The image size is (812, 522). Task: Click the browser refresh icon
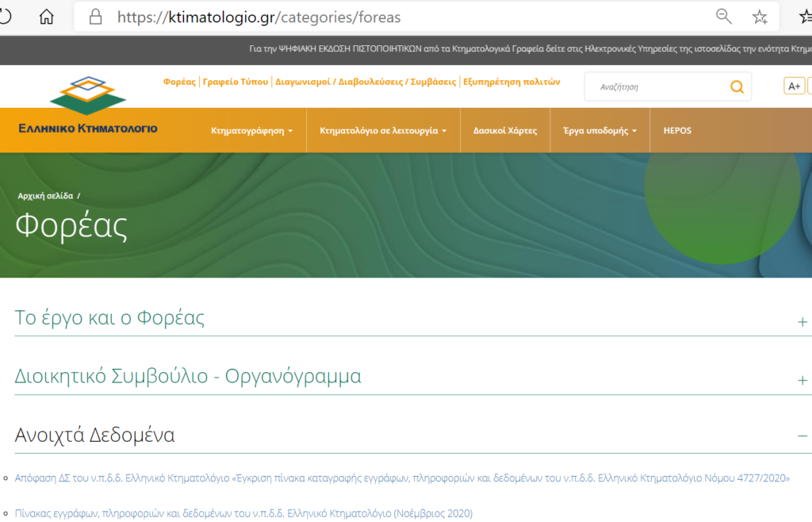pyautogui.click(x=5, y=17)
